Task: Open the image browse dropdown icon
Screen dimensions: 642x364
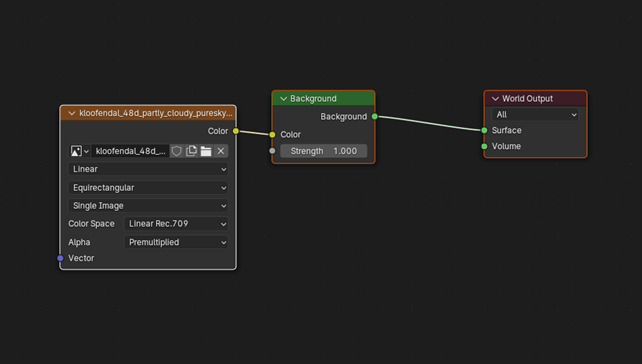Action: pos(80,151)
